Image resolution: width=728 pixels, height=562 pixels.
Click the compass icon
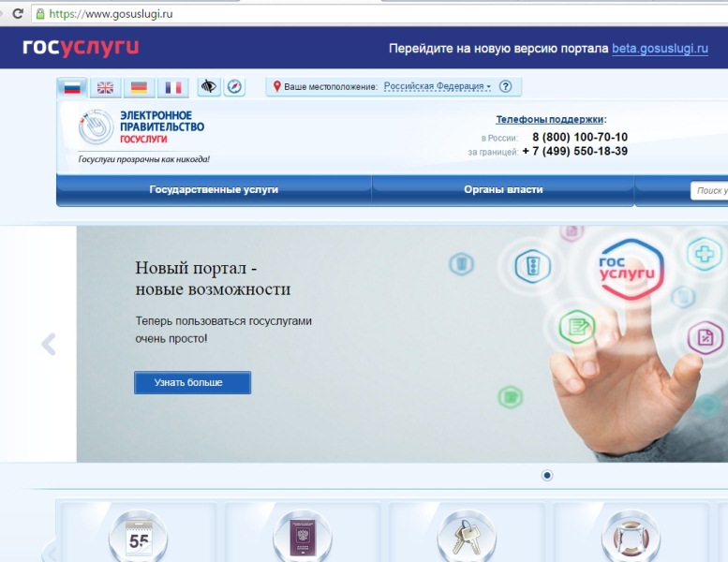pyautogui.click(x=234, y=87)
